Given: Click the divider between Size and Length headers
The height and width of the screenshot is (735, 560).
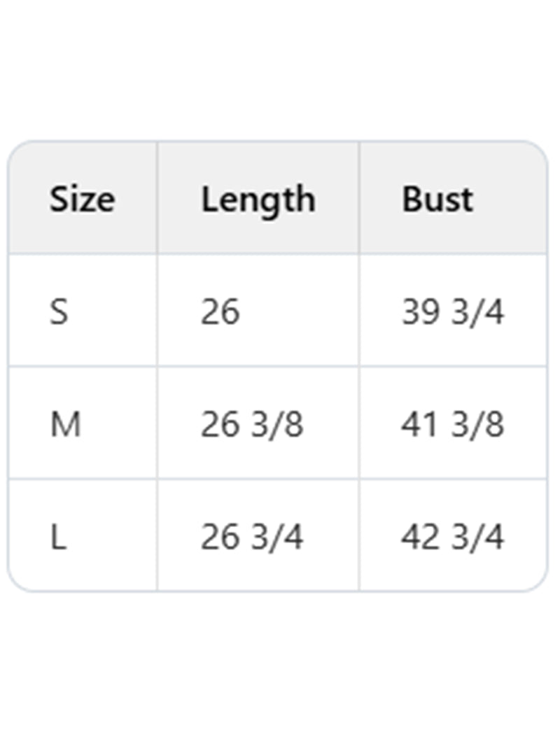Looking at the screenshot, I should click(x=157, y=198).
